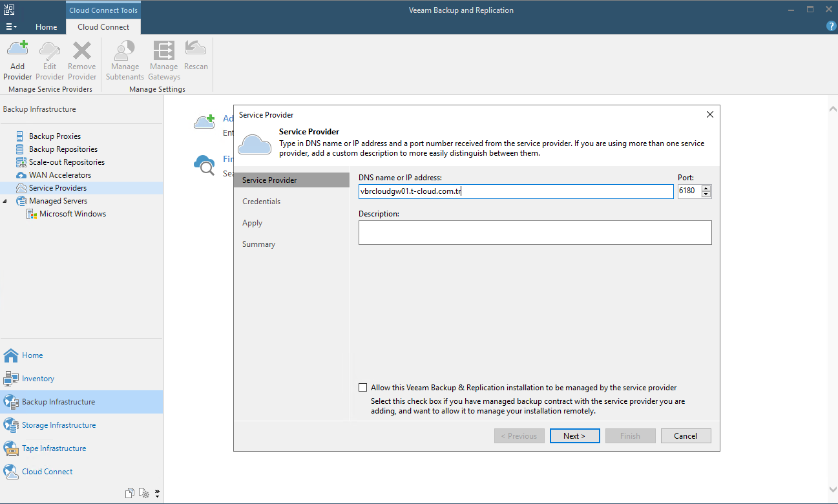The image size is (838, 504).
Task: Select Backup Proxies in the tree
Action: click(55, 136)
